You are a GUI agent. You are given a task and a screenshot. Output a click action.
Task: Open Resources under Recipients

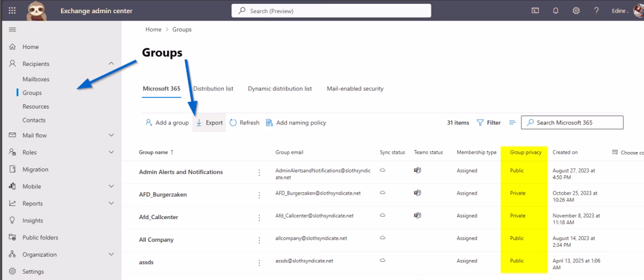(x=36, y=106)
